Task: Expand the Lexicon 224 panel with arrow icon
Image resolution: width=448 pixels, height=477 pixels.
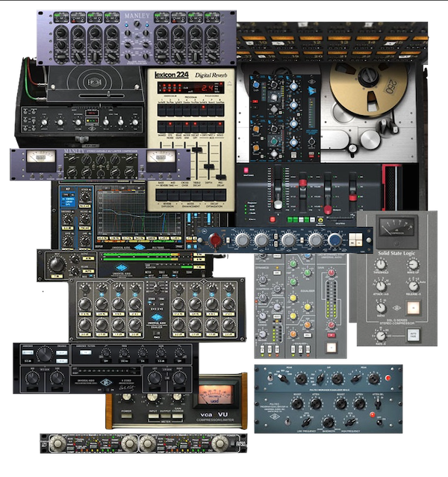Action: 230,83
